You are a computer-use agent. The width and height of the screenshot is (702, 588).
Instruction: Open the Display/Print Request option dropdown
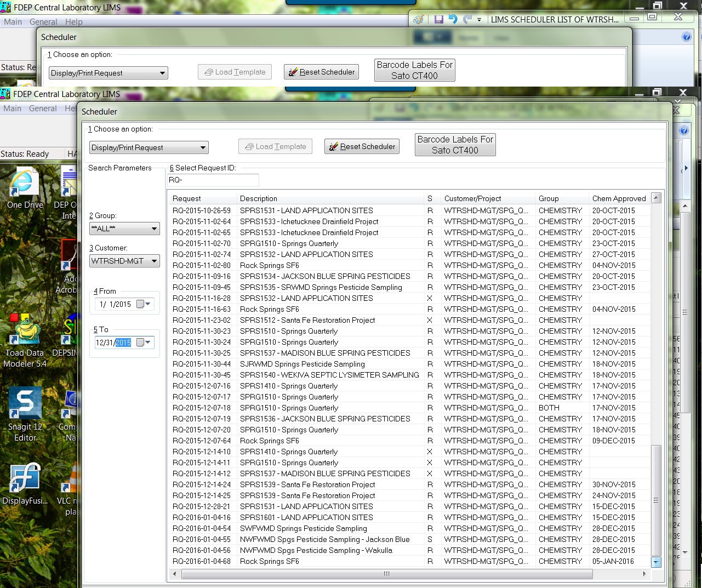coord(149,147)
